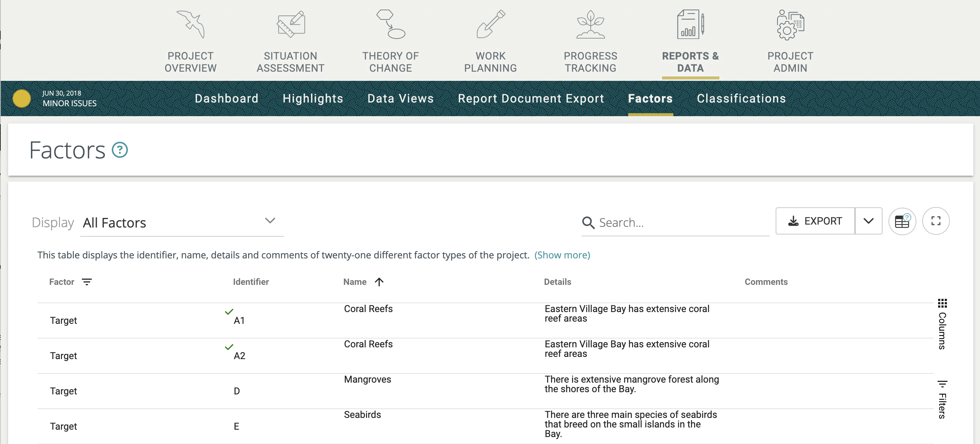Click the yellow Minor Issues status circle

pos(22,99)
